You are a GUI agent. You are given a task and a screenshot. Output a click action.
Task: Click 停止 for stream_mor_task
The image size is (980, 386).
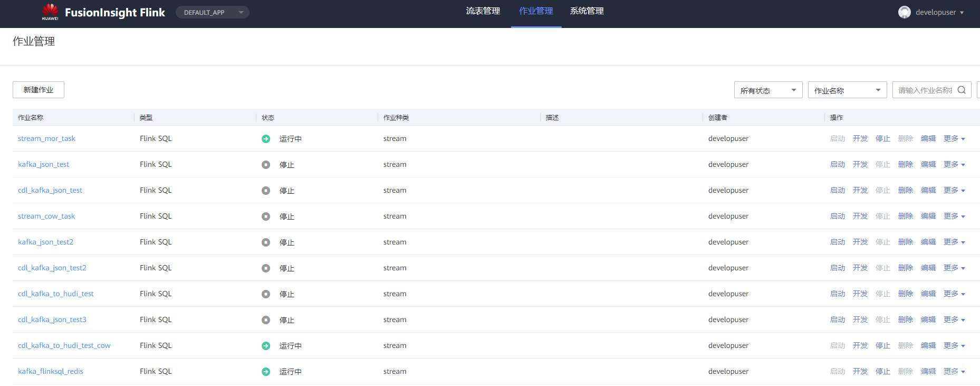(883, 138)
